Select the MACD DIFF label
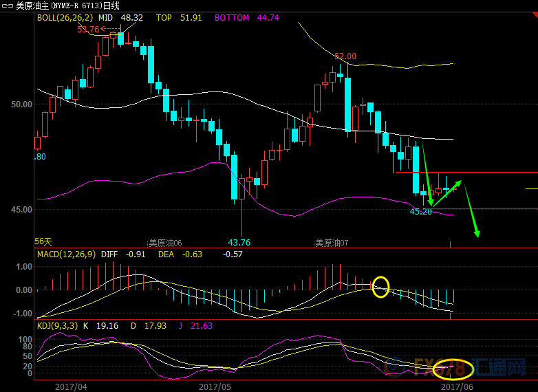Screen dimensions: 538x392 [109, 254]
